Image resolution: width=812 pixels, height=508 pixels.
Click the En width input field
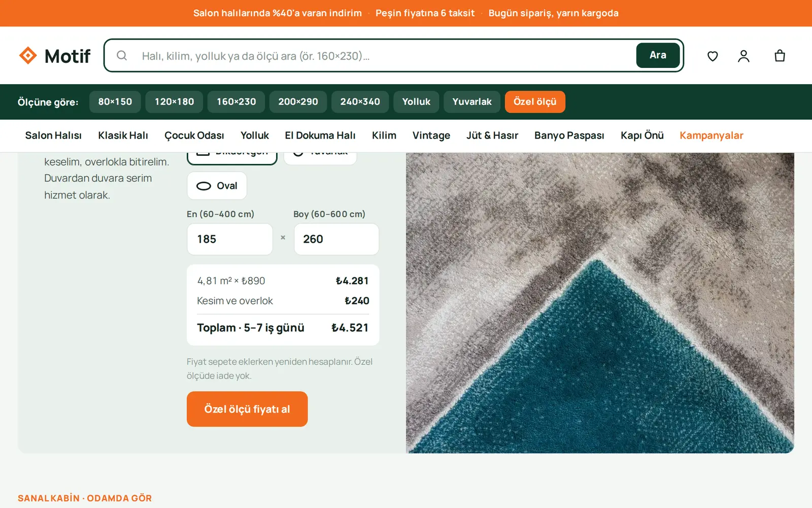pos(230,239)
